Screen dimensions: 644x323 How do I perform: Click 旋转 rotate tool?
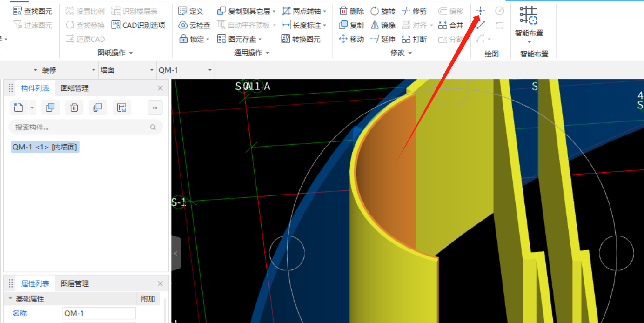pos(383,11)
